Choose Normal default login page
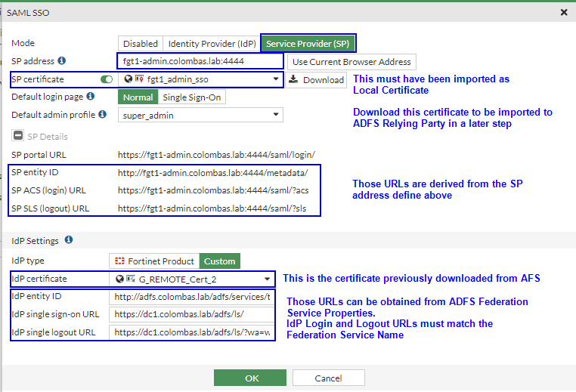The image size is (576, 392). [138, 97]
